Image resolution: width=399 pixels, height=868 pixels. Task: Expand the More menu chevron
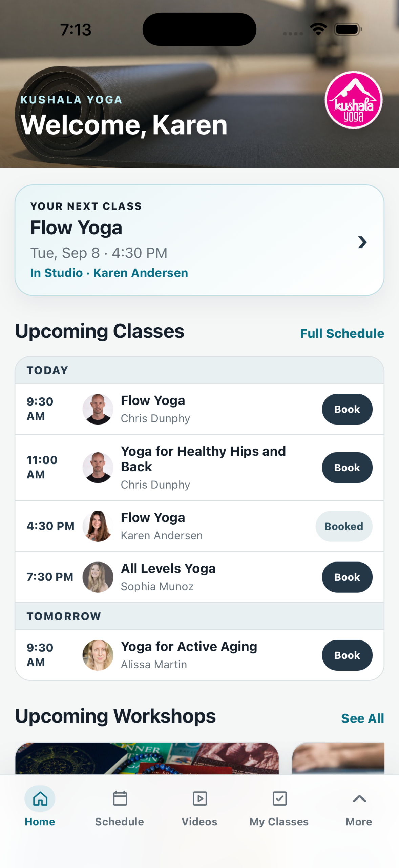coord(359,798)
